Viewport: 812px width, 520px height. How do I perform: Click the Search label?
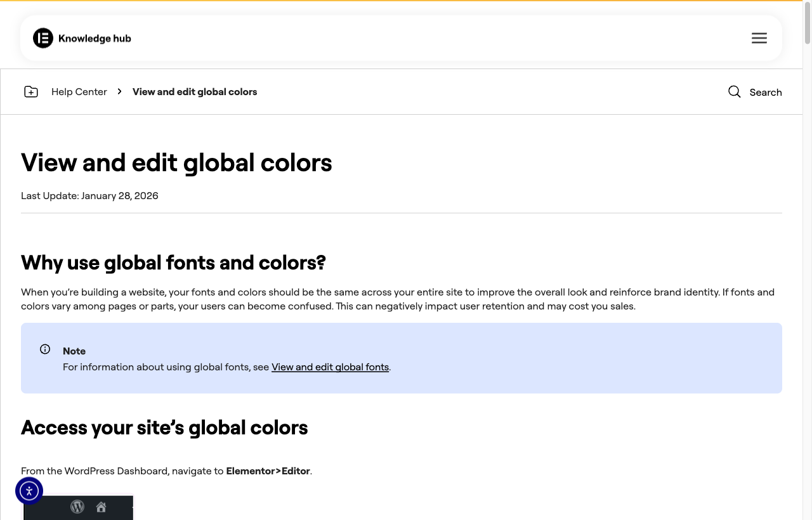coord(766,93)
